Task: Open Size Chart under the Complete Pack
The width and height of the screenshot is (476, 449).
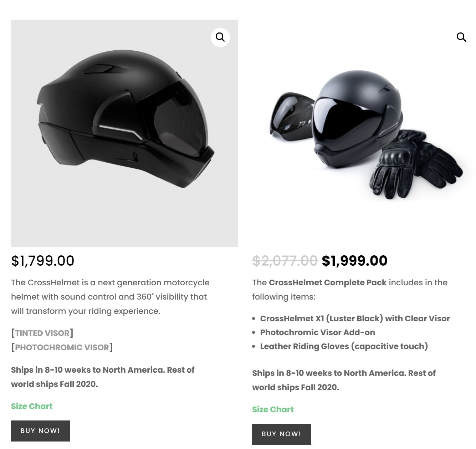Action: click(273, 409)
